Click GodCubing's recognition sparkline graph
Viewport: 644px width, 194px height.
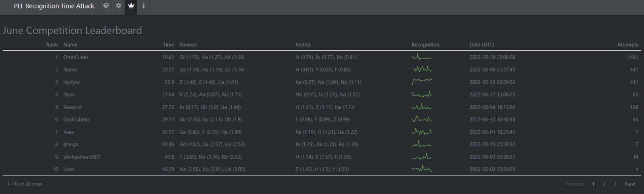click(421, 119)
